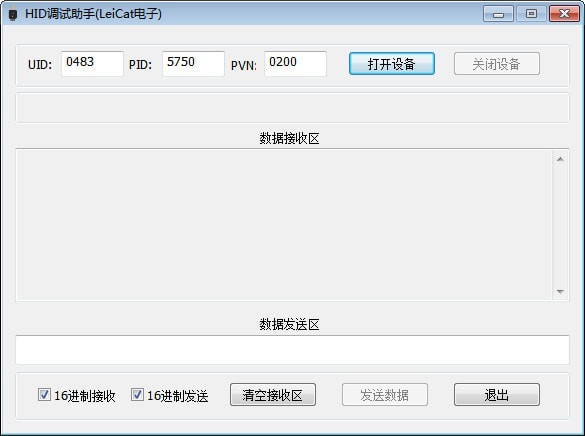Click inside the 数据发送区 text box
This screenshot has height=436, width=585.
[x=292, y=350]
